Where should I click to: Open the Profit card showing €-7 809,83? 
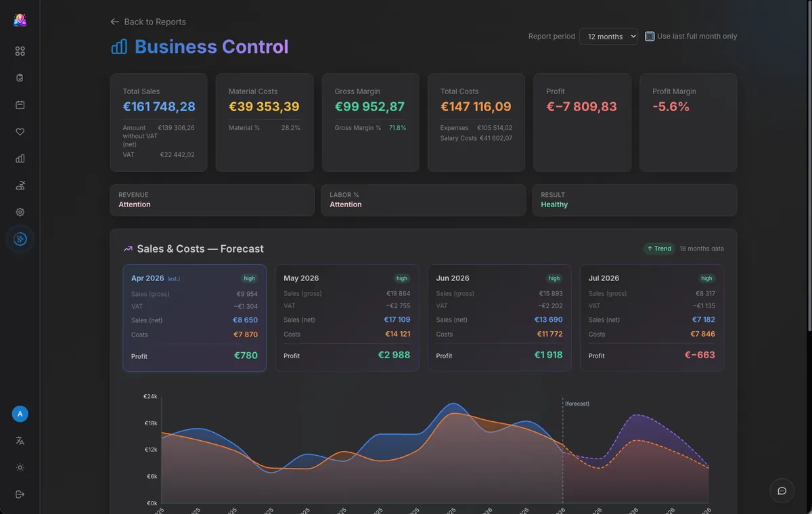click(x=582, y=121)
